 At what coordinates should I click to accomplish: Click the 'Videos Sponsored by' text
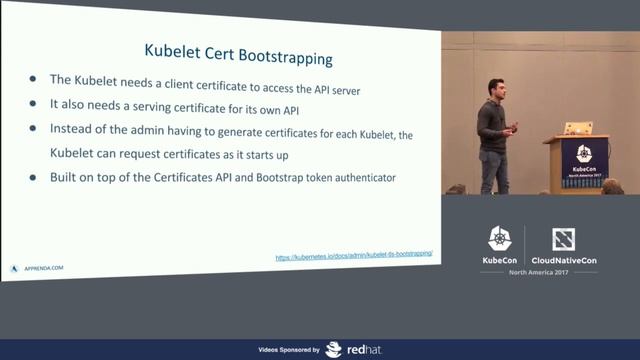pyautogui.click(x=289, y=350)
